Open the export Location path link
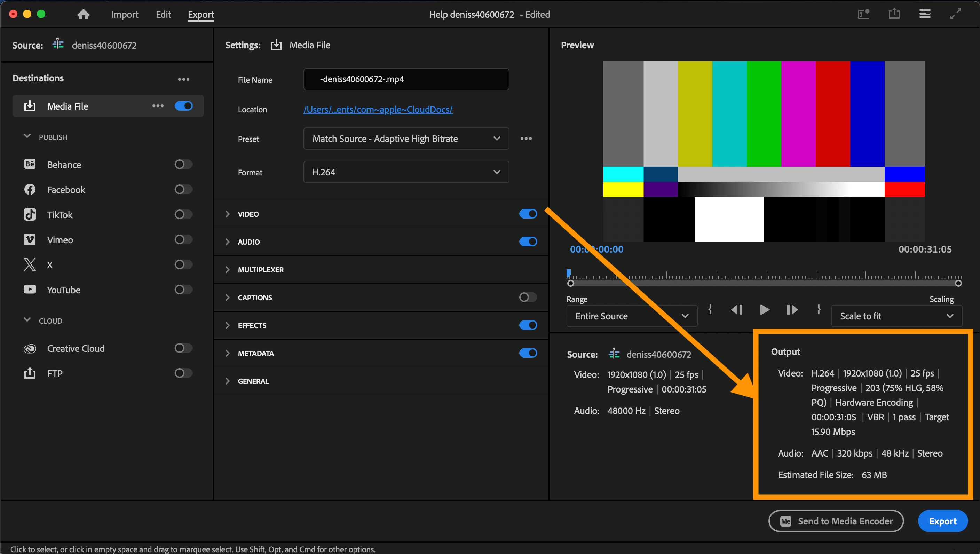This screenshot has height=554, width=980. (x=378, y=110)
